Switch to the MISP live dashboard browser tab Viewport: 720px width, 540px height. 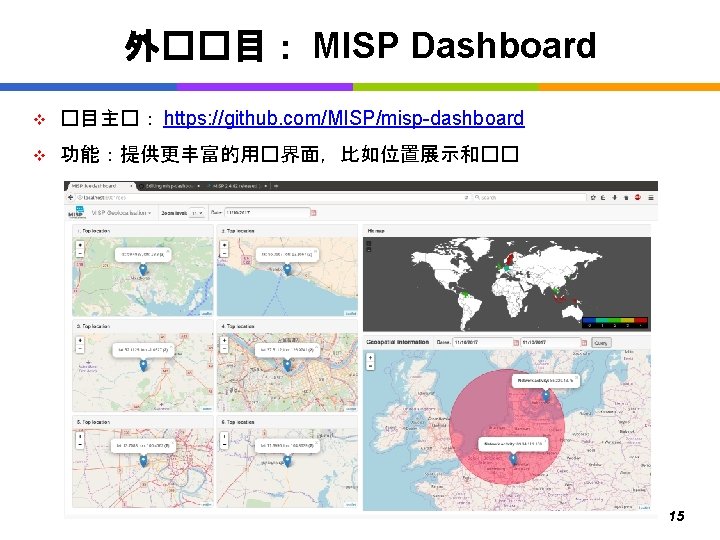click(99, 186)
